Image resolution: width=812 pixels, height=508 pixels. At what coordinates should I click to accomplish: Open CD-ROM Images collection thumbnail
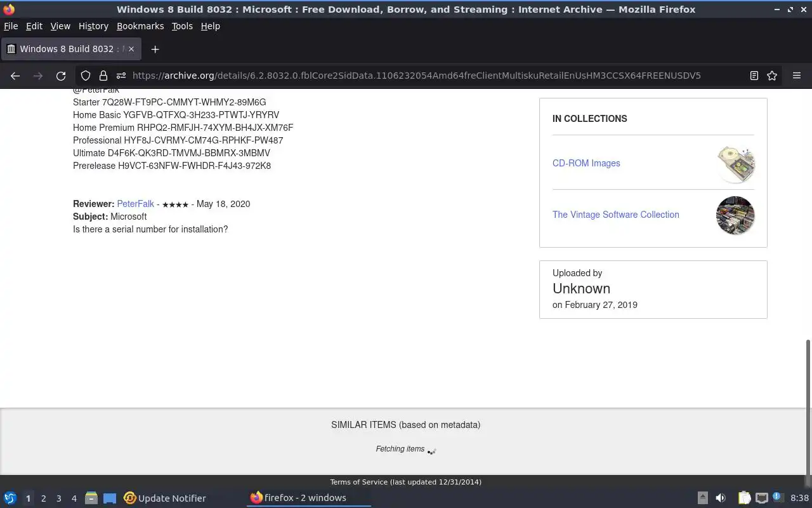point(735,164)
